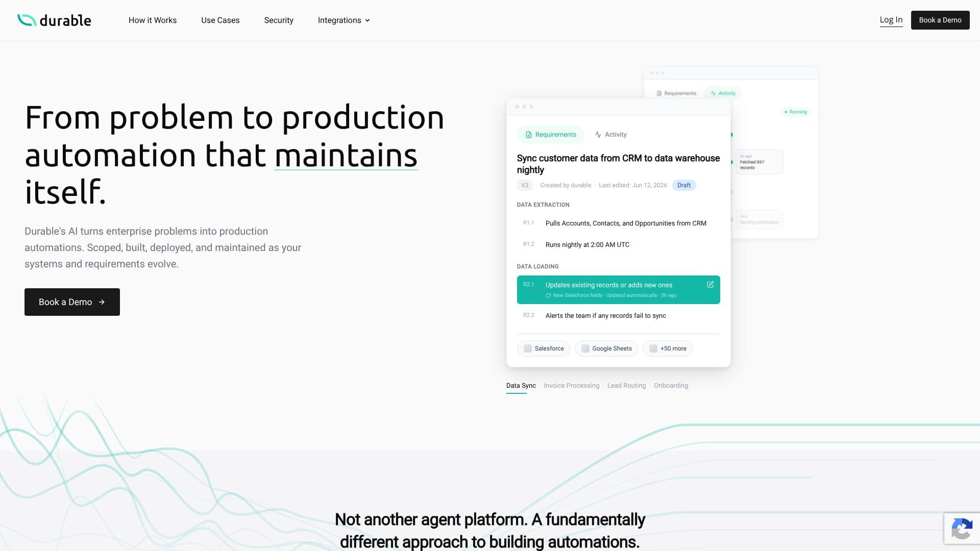The width and height of the screenshot is (980, 551).
Task: Click Activity tab in background window
Action: tap(723, 93)
